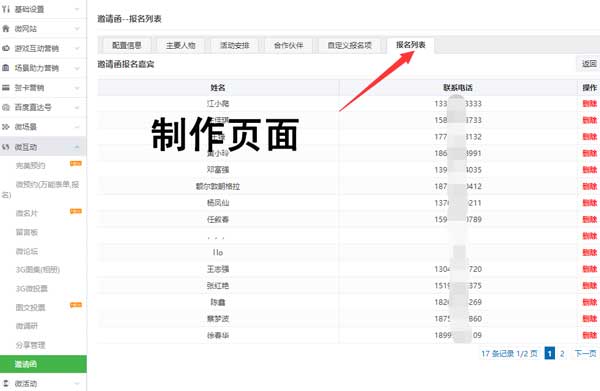
Task: Click the name cell 任叙春
Action: tap(218, 220)
